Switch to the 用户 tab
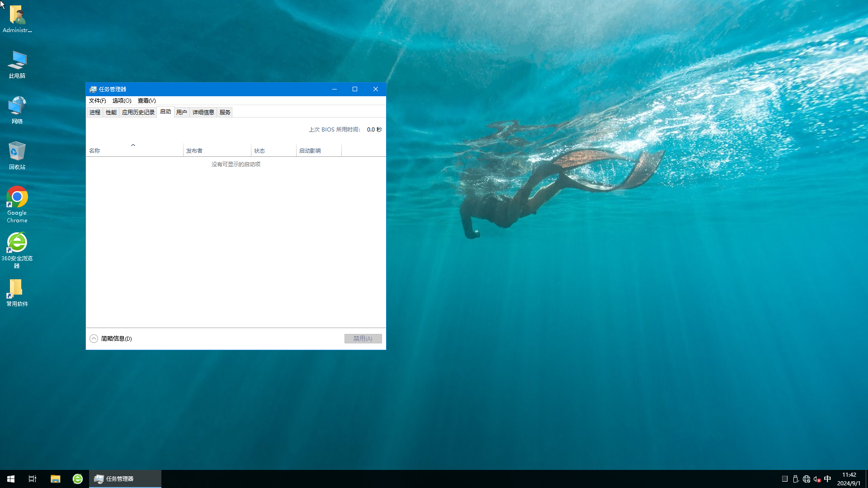868x488 pixels. [182, 113]
